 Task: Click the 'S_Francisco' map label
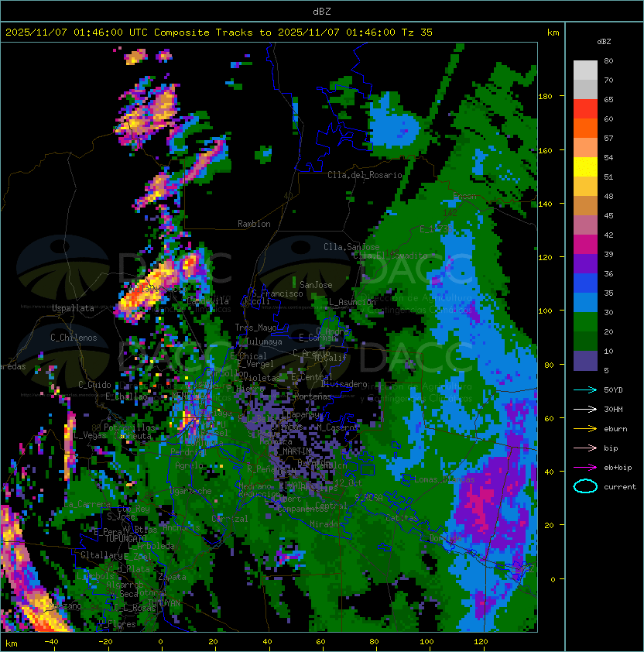coord(277,293)
